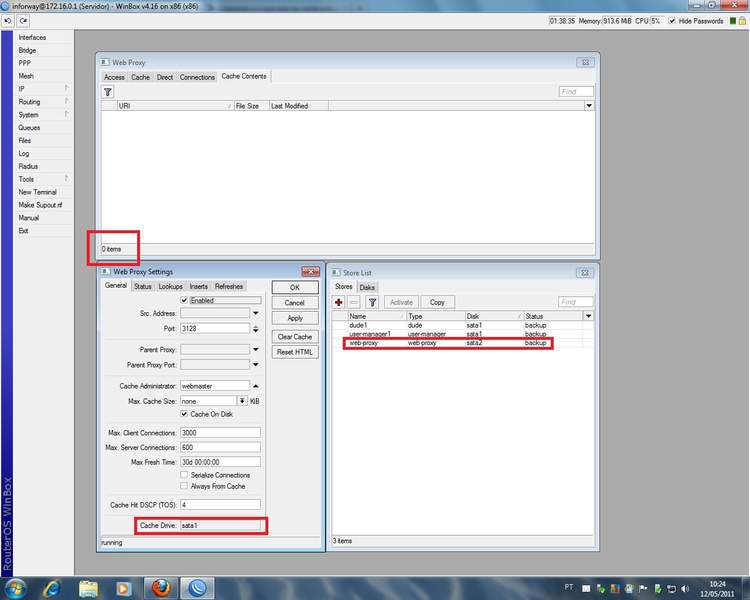Click the OK button in Web Proxy Settings
The image size is (750, 600).
(295, 287)
